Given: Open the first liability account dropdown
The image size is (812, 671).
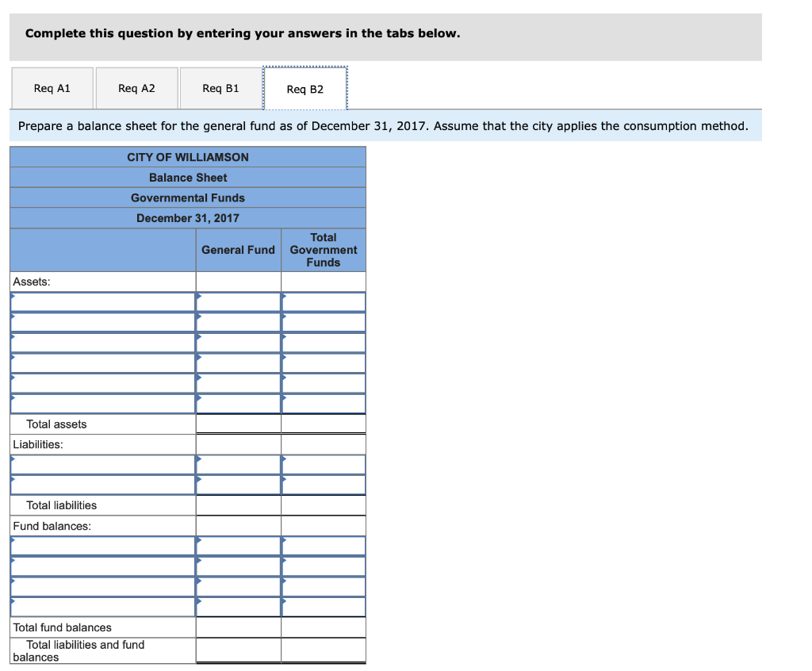Looking at the screenshot, I should (101, 464).
